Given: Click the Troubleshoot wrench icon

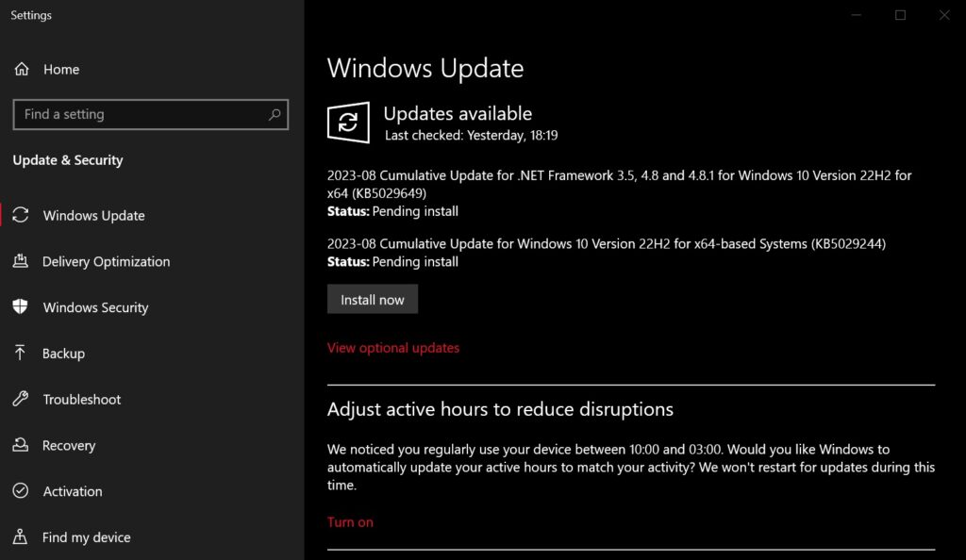Looking at the screenshot, I should (21, 399).
